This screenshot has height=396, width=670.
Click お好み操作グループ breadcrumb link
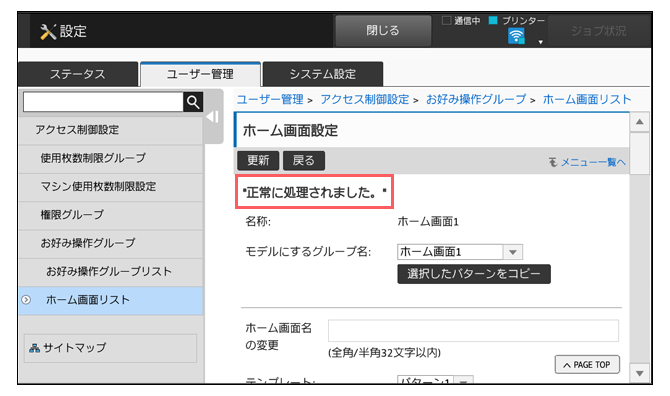click(x=476, y=100)
